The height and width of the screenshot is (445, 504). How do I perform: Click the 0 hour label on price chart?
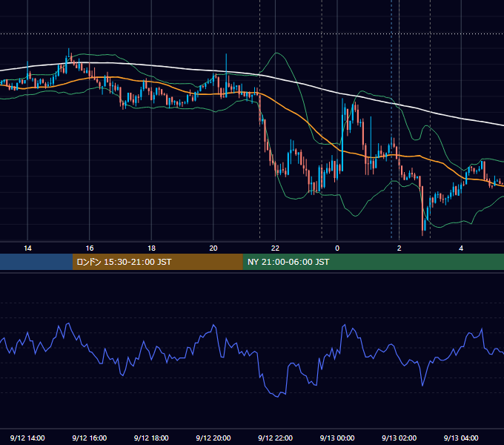click(x=337, y=248)
